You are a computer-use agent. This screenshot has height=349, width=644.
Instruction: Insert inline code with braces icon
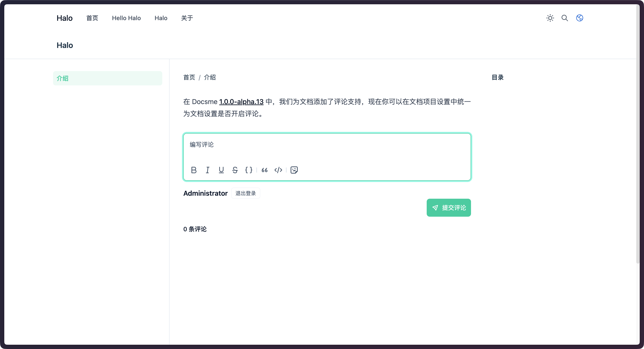pyautogui.click(x=249, y=170)
